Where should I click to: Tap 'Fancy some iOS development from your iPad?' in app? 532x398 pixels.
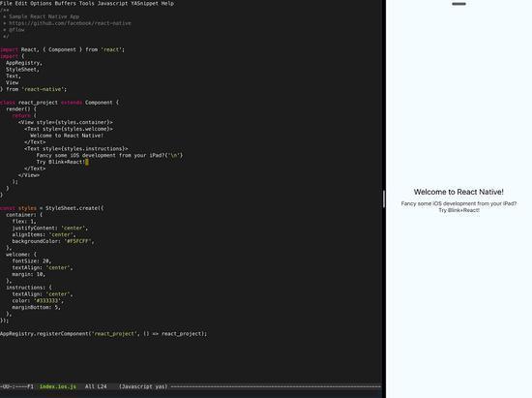(458, 203)
